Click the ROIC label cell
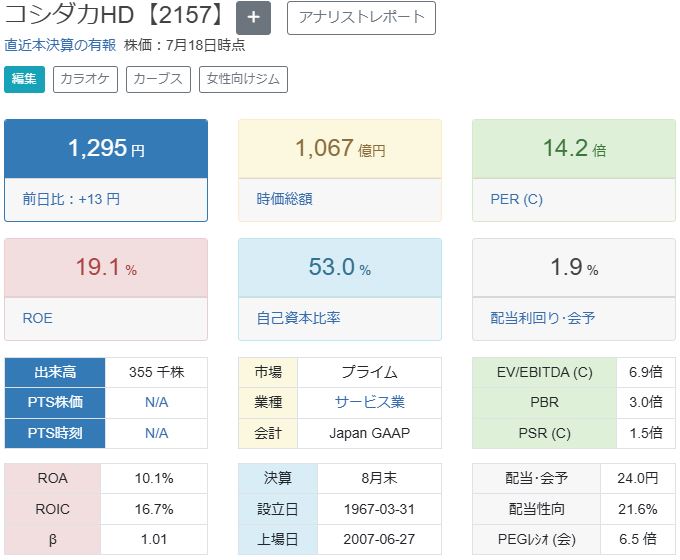The width and height of the screenshot is (680, 560). [52, 509]
